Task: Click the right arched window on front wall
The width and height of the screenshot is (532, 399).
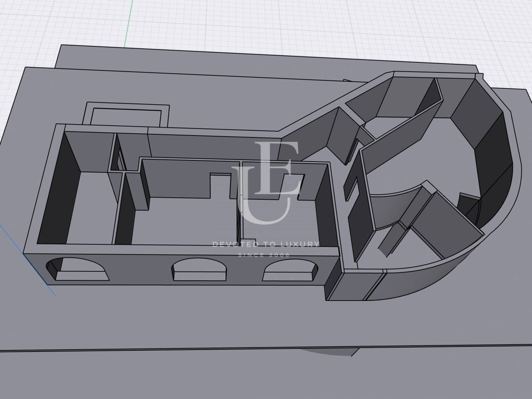Action: point(290,271)
